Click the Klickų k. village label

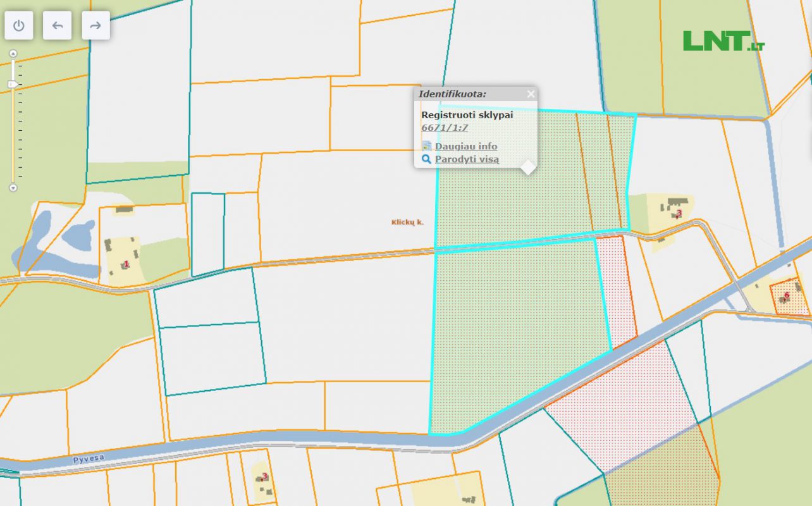pos(407,222)
